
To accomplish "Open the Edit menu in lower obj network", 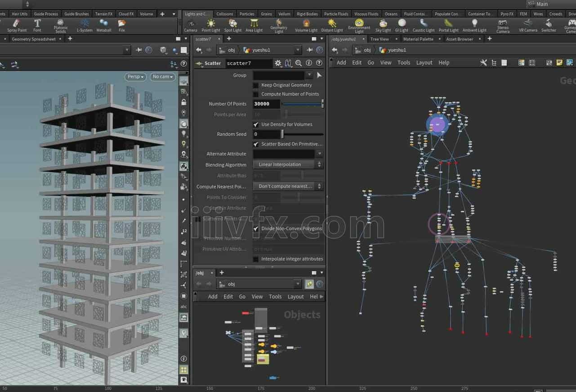I will pyautogui.click(x=228, y=297).
